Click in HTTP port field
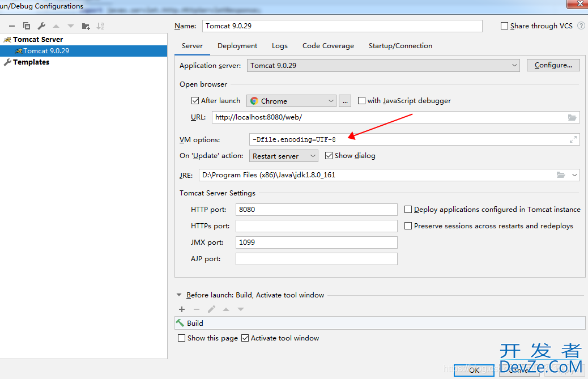The image size is (588, 379). 317,210
